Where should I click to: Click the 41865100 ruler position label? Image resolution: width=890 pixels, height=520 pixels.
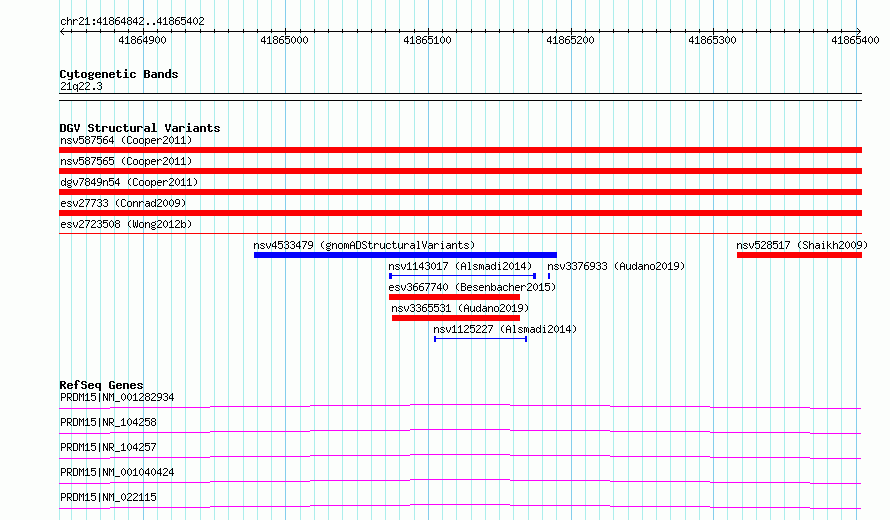(x=427, y=40)
